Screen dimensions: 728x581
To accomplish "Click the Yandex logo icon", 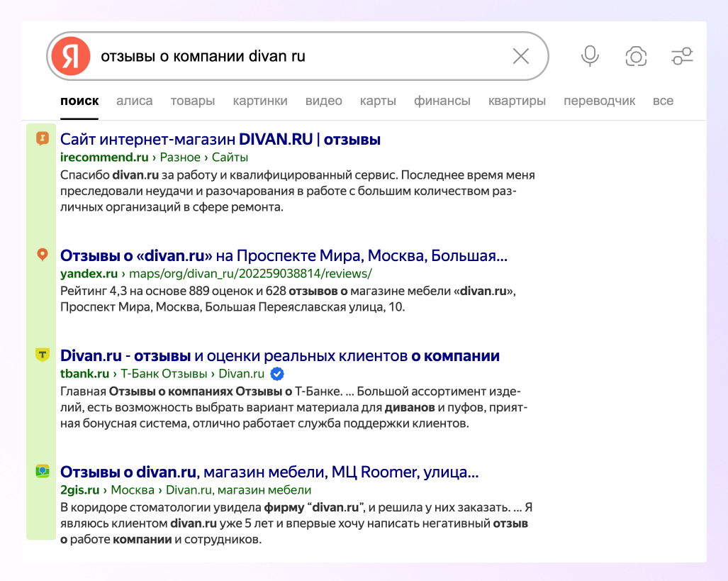I will click(71, 56).
